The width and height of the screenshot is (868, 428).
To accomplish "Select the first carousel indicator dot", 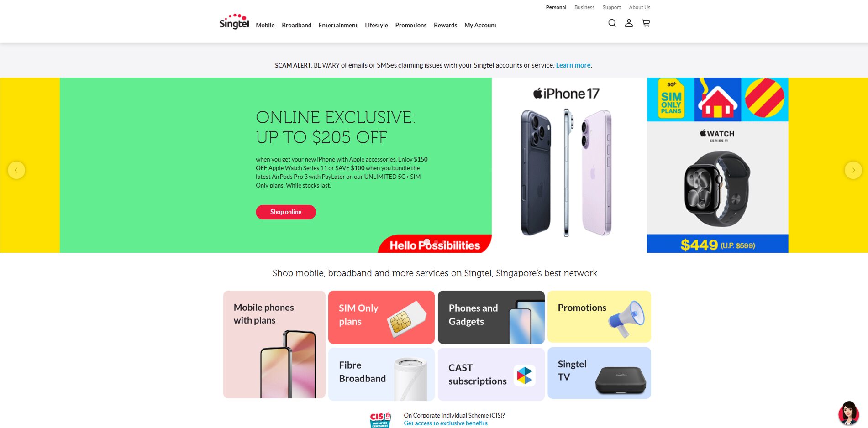I will pyautogui.click(x=427, y=242).
